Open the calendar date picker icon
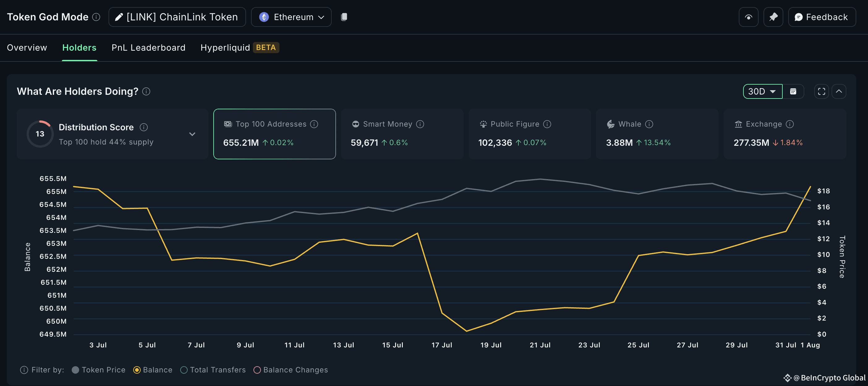Screen dimensions: 868x386 793,91
